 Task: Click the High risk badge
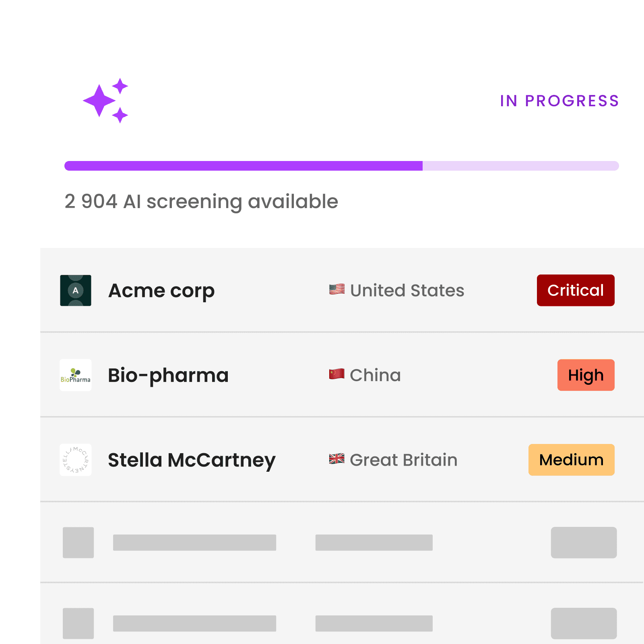pyautogui.click(x=586, y=375)
